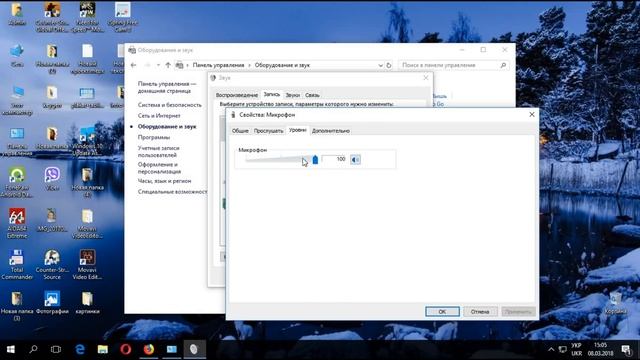The width and height of the screenshot is (640, 360).
Task: Open the Новая папка (3) folder
Action: pyautogui.click(x=17, y=306)
